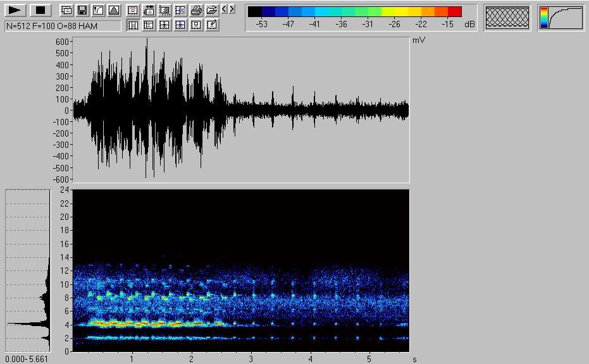Click the pencil edit icon in second row

(x=212, y=25)
